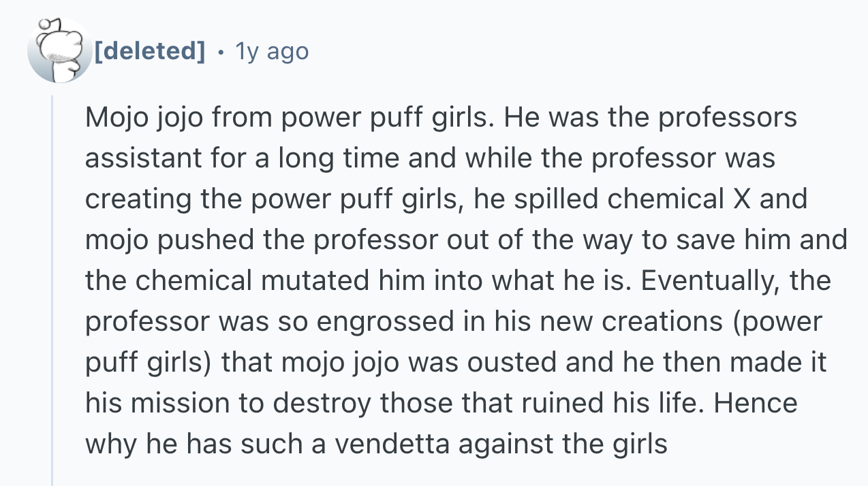The width and height of the screenshot is (868, 486).
Task: Collapse the comment using the thread line
Action: 52,286
